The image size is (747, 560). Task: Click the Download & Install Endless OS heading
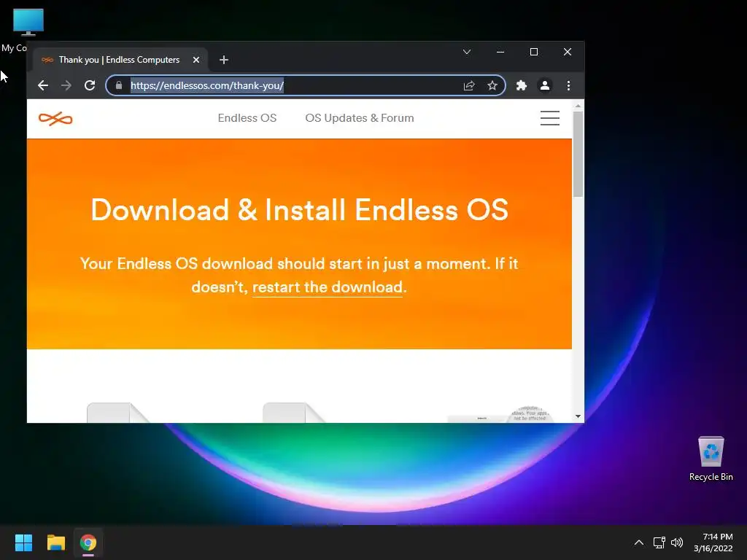(x=300, y=210)
